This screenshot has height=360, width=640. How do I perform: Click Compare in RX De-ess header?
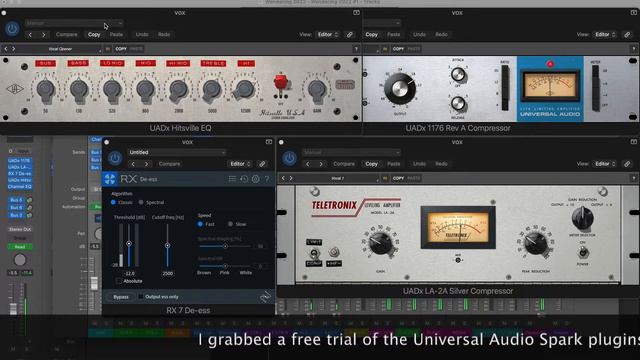(x=169, y=164)
